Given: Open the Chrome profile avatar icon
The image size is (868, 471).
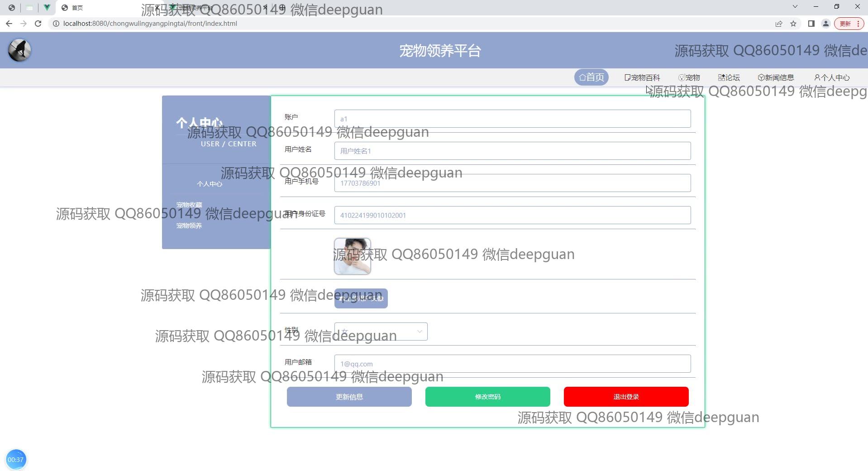Looking at the screenshot, I should pos(825,24).
